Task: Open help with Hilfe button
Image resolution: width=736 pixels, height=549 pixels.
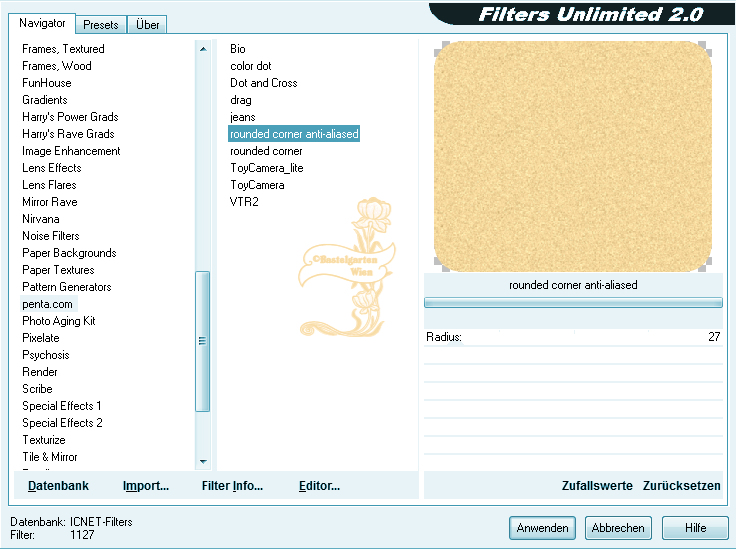Action: (695, 528)
